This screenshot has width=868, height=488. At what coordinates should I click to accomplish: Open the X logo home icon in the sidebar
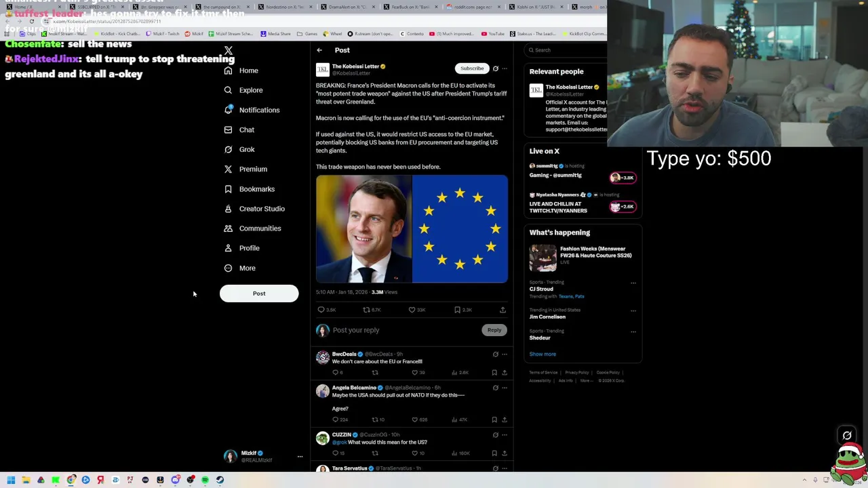tap(229, 51)
